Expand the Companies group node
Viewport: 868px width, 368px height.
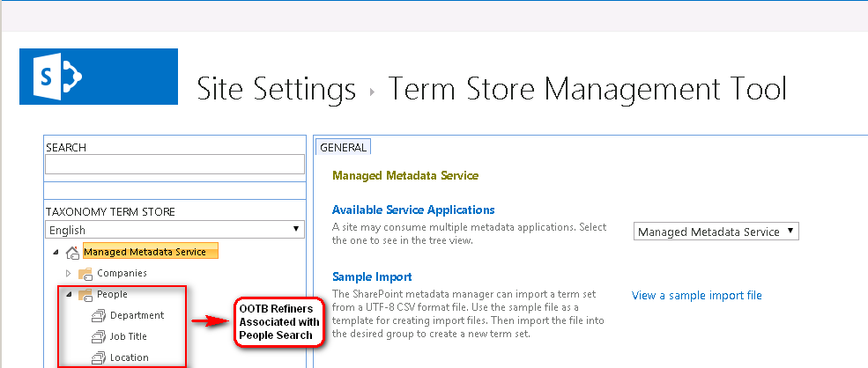point(68,274)
